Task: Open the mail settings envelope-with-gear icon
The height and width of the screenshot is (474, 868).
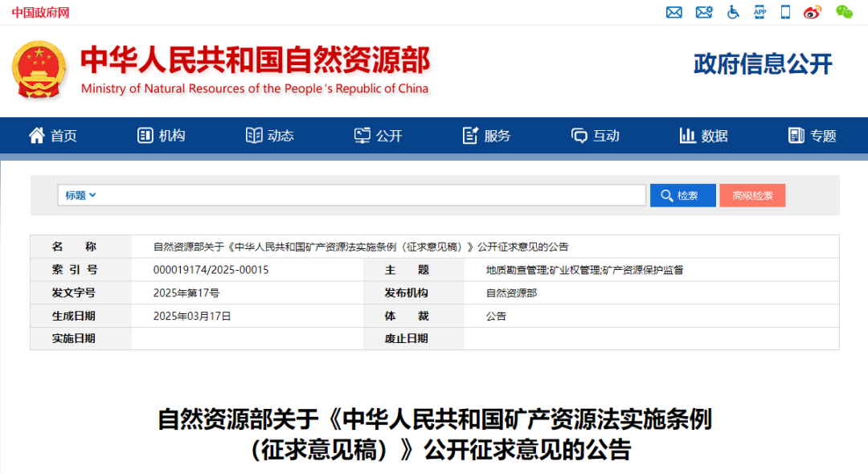Action: pyautogui.click(x=704, y=12)
